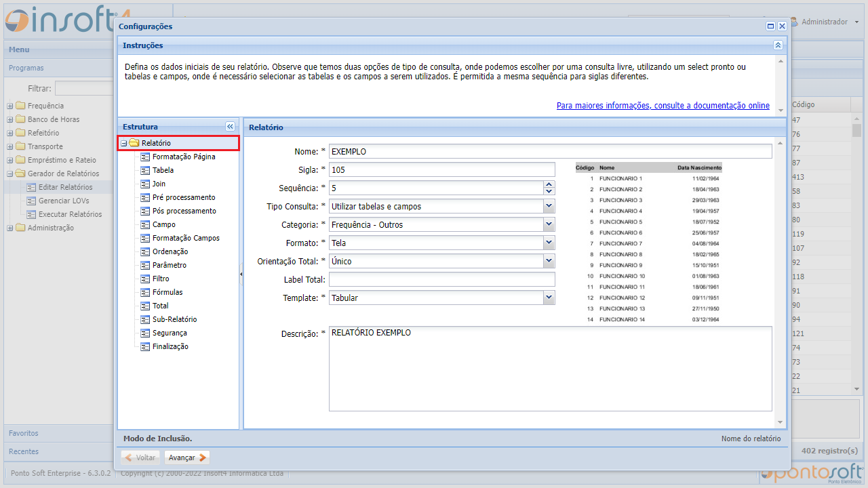Maximize the Configurações dialog
The image size is (868, 488).
(770, 26)
